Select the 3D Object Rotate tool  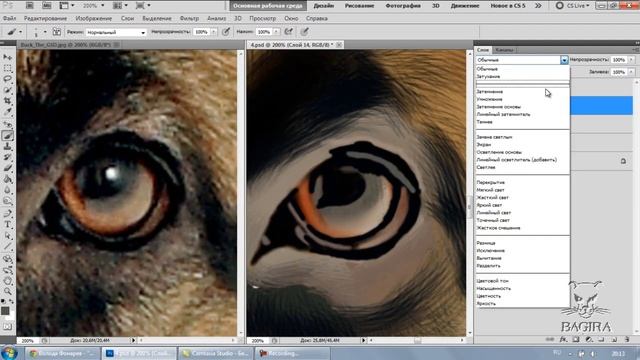click(x=7, y=259)
